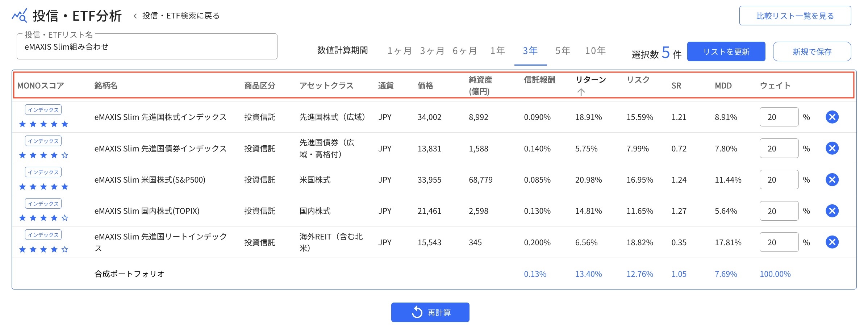Click the 投信・ETF分析 logo icon
The width and height of the screenshot is (868, 329).
click(20, 16)
